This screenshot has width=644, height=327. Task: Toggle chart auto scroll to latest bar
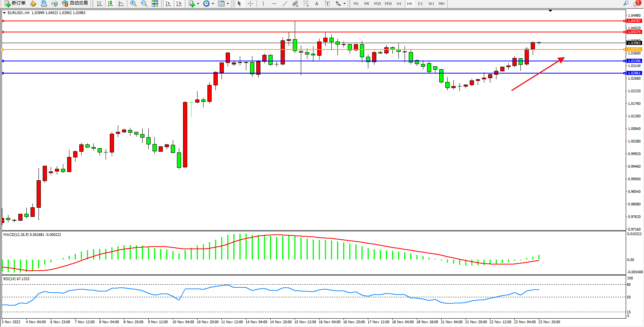168,3
